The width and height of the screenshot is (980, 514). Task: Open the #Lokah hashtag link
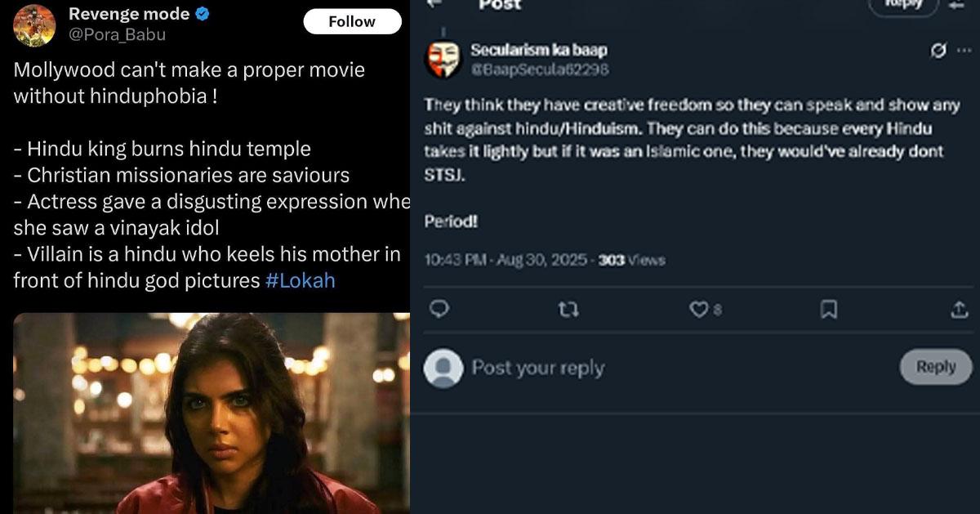(x=301, y=280)
